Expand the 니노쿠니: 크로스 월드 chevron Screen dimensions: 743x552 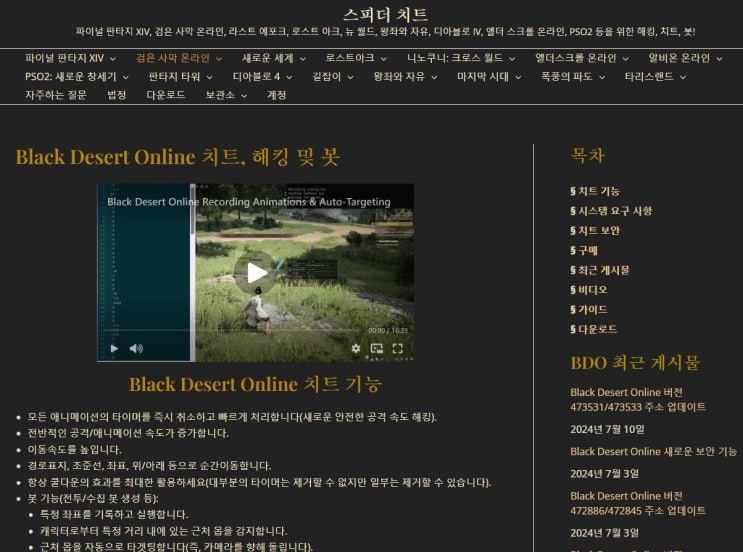(512, 59)
